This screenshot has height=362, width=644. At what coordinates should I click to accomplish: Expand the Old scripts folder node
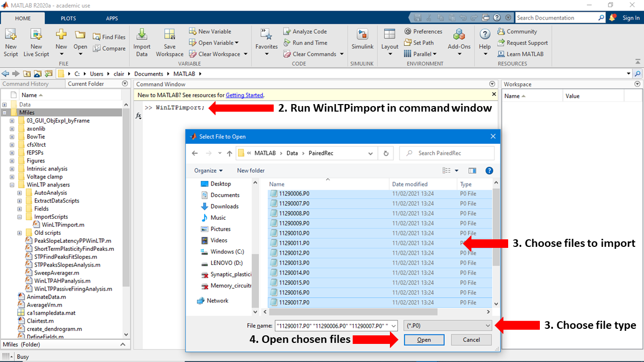20,233
